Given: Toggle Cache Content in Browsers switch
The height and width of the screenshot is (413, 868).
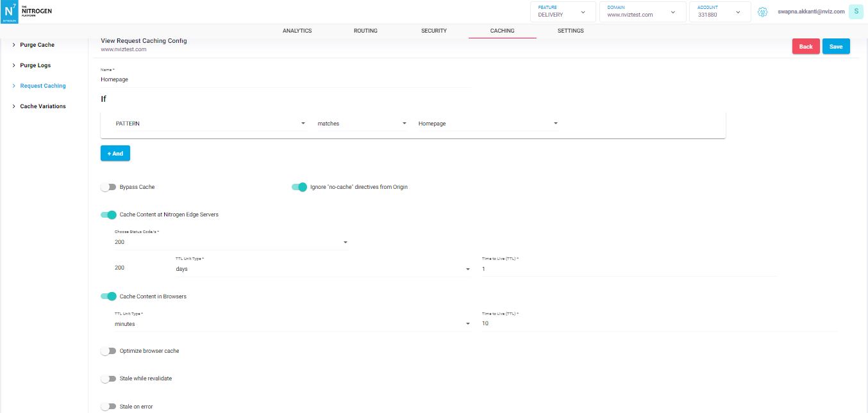Looking at the screenshot, I should click(x=108, y=296).
